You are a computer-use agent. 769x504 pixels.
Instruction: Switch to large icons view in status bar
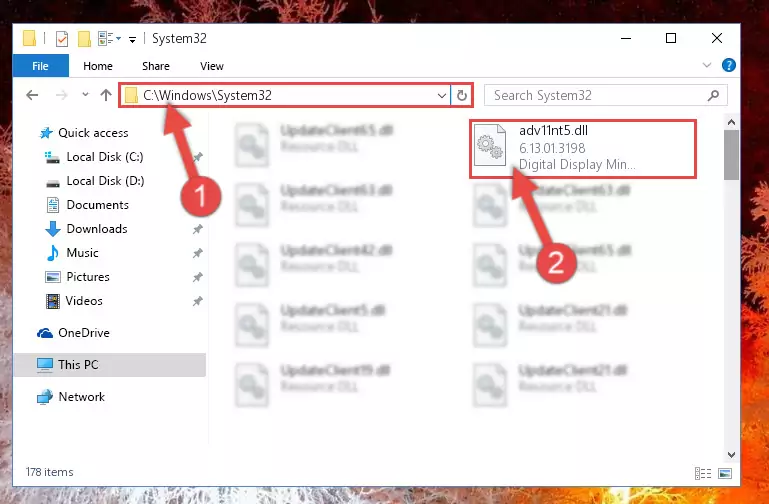[x=725, y=474]
